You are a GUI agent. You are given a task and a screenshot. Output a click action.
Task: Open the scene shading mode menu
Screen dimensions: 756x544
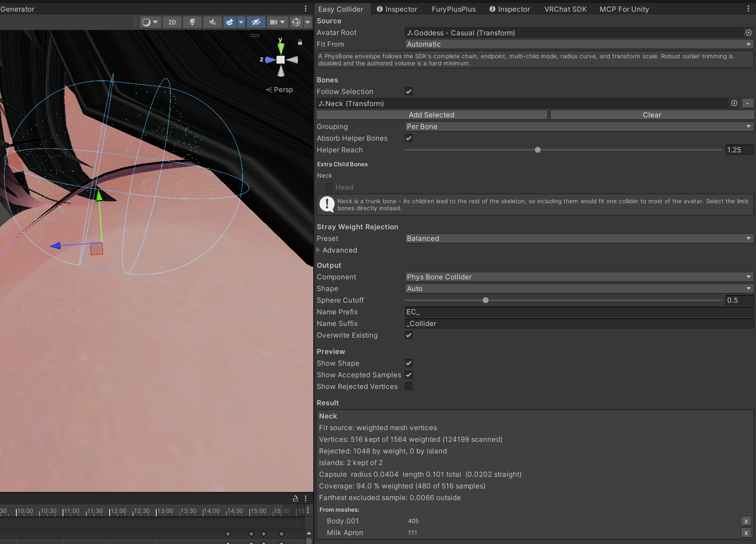pos(150,22)
